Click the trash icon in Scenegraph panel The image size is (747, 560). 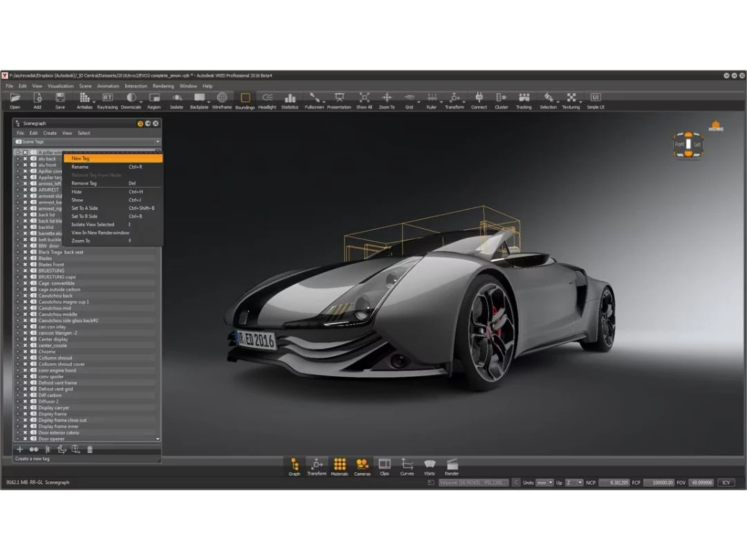(90, 449)
